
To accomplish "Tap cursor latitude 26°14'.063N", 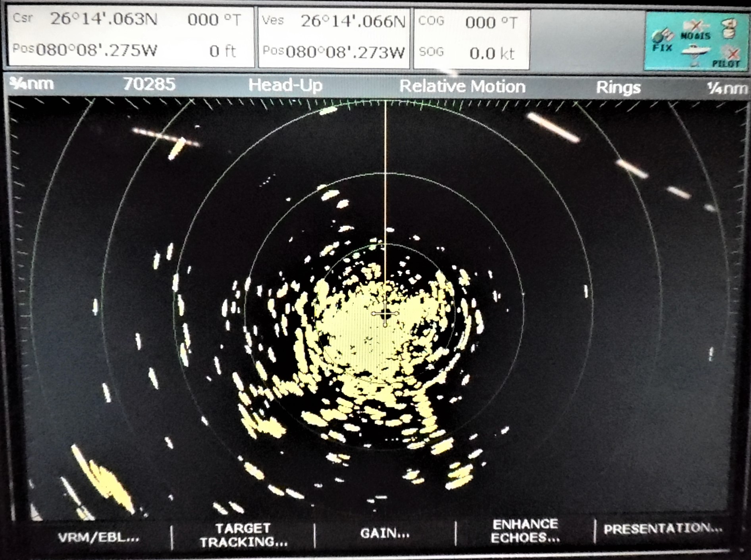I will click(104, 19).
